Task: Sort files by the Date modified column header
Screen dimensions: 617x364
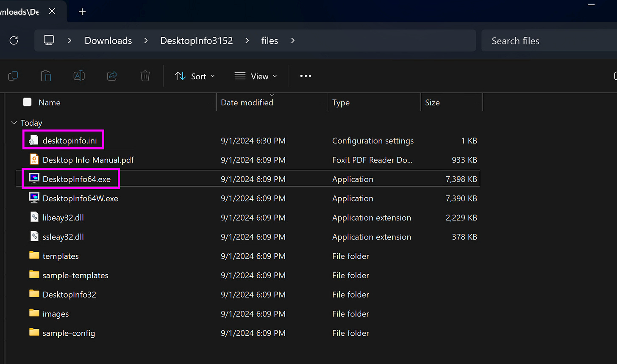Action: click(247, 102)
